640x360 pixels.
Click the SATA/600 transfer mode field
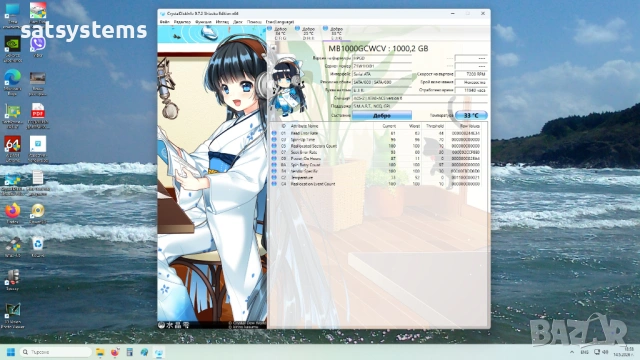tap(382, 82)
